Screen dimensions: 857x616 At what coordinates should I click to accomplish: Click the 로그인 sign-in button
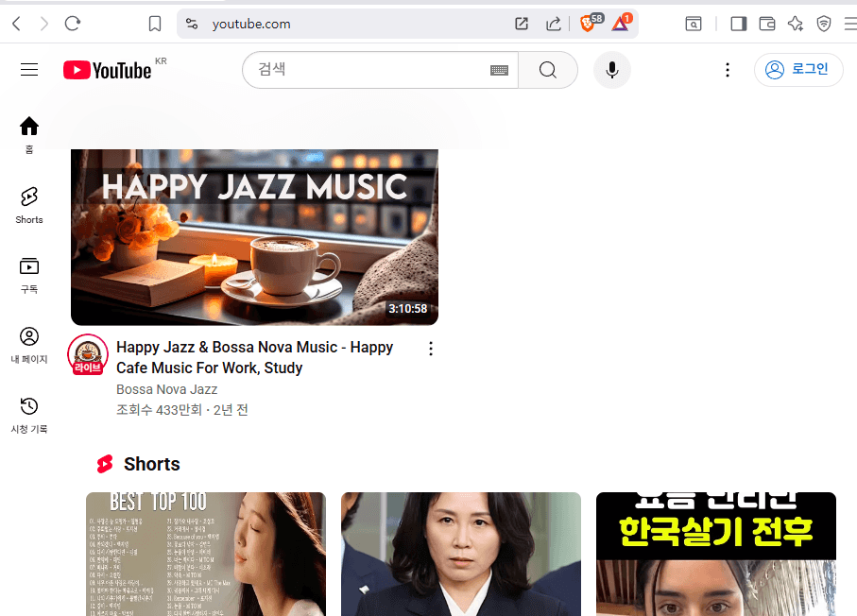coord(798,70)
